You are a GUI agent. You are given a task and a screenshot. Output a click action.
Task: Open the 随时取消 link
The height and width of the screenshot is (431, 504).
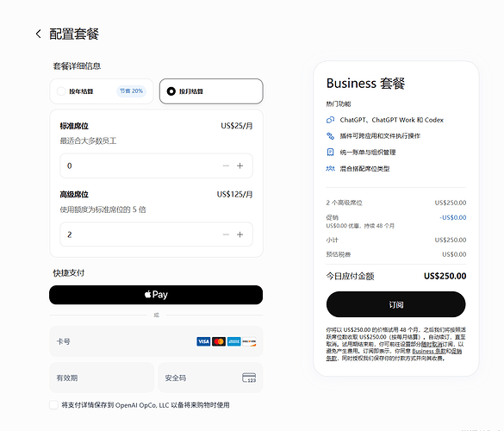click(x=432, y=344)
